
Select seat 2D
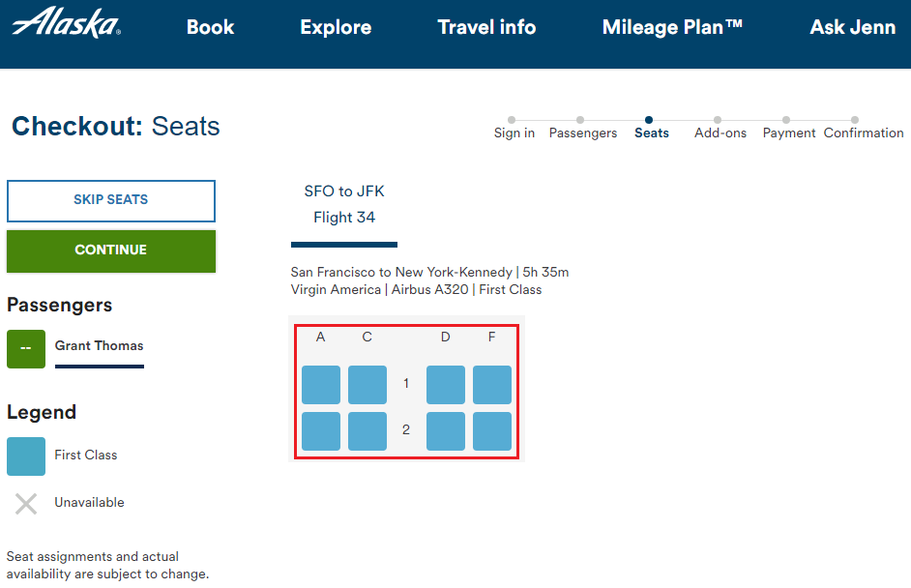tap(446, 431)
